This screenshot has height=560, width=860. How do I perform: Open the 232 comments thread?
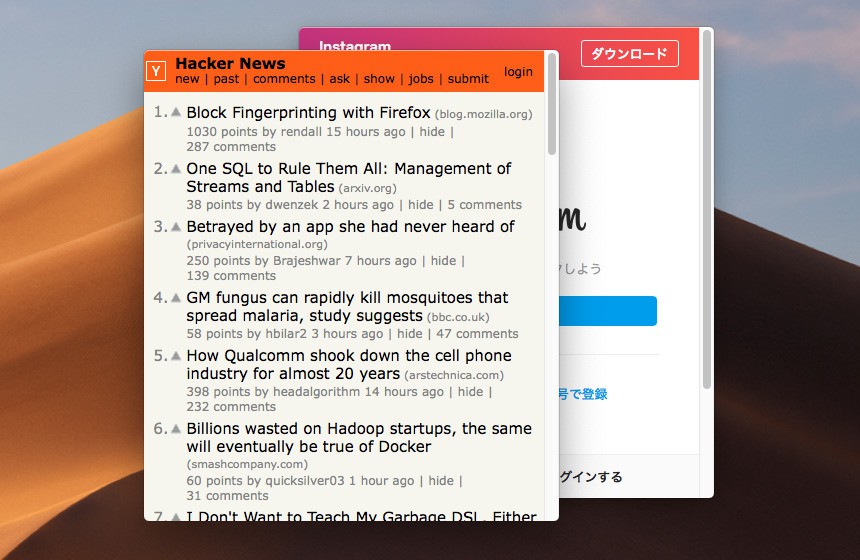(231, 406)
